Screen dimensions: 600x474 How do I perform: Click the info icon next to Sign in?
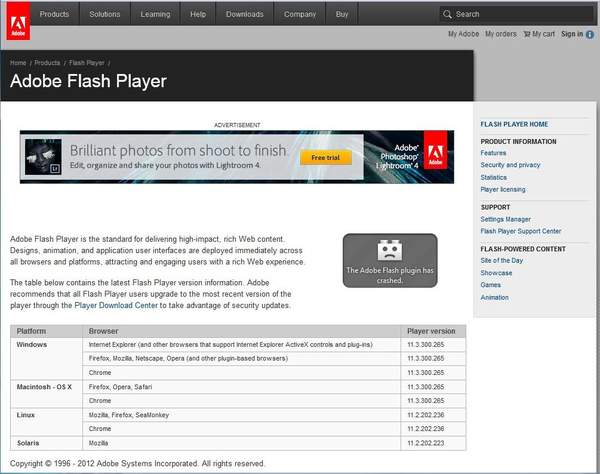[590, 34]
